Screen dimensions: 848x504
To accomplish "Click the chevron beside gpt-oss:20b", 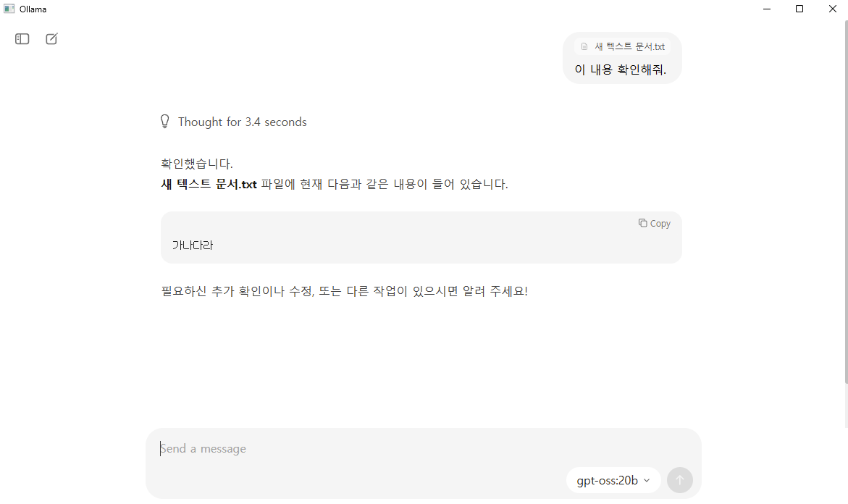I will tap(647, 480).
